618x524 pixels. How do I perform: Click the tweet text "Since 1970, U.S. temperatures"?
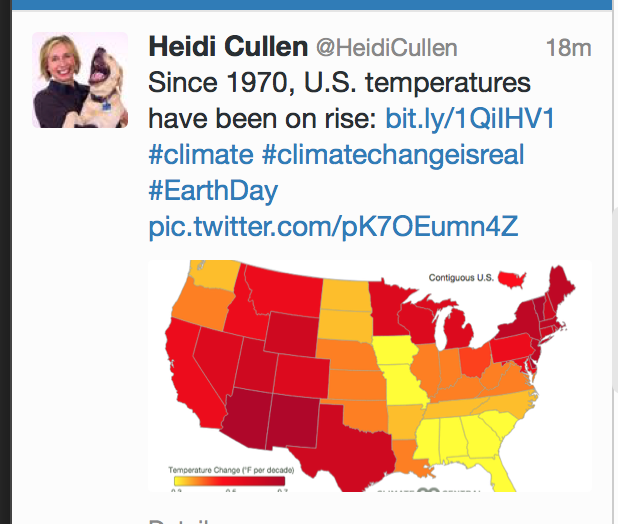coord(339,83)
